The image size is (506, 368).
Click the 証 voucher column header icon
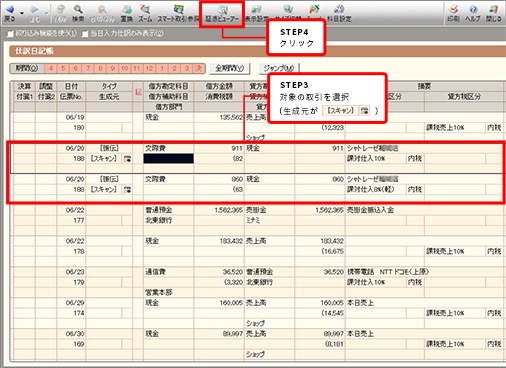(138, 91)
